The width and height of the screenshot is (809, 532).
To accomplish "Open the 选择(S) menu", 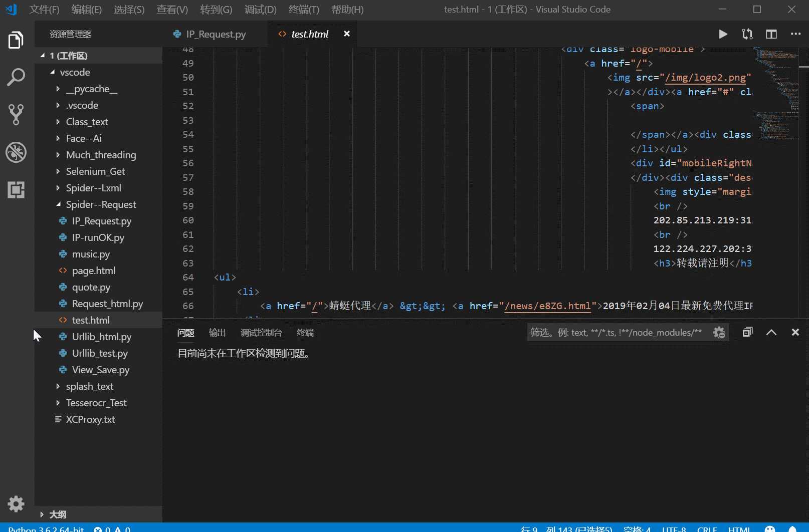I will 129,10.
